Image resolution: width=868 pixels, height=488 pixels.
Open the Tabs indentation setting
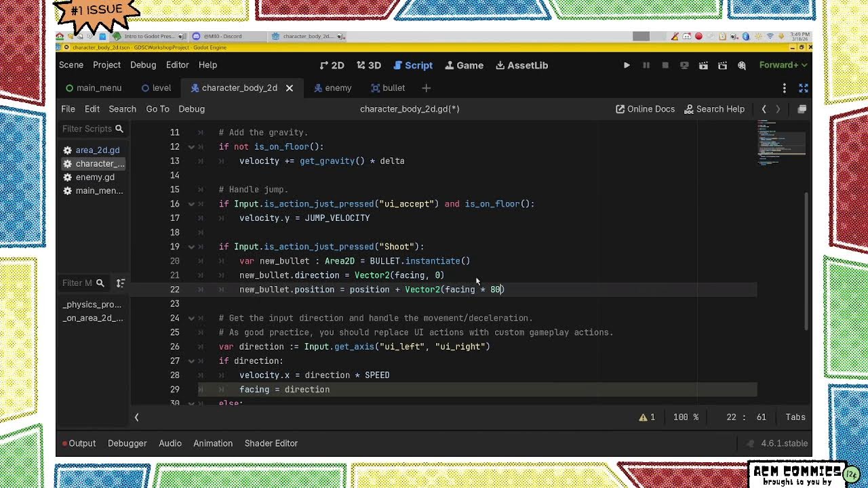tap(795, 418)
